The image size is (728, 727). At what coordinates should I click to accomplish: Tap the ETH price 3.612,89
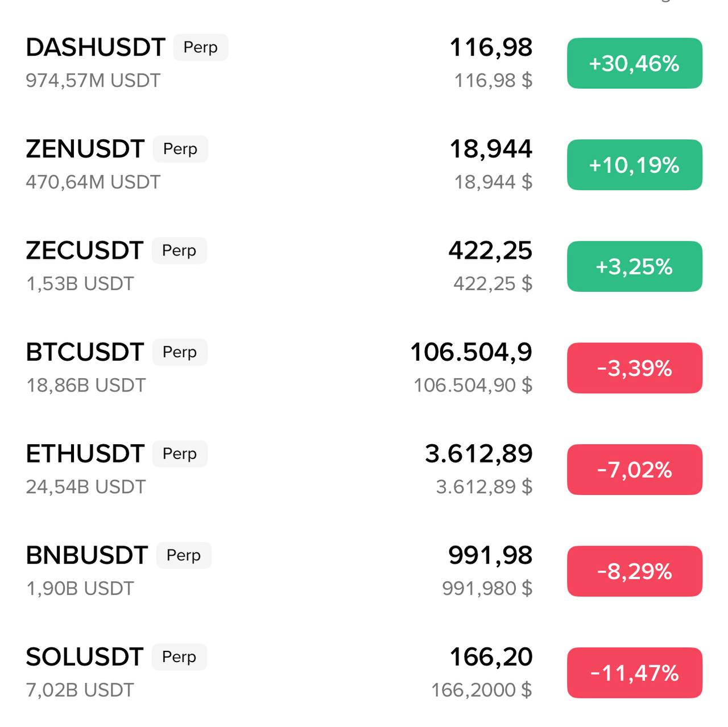pos(478,454)
